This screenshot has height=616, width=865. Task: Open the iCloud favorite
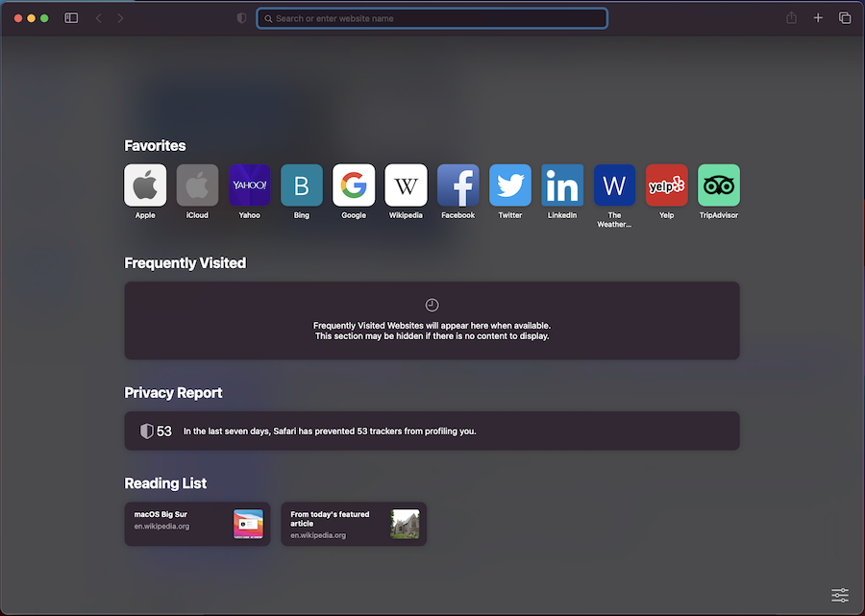tap(197, 185)
